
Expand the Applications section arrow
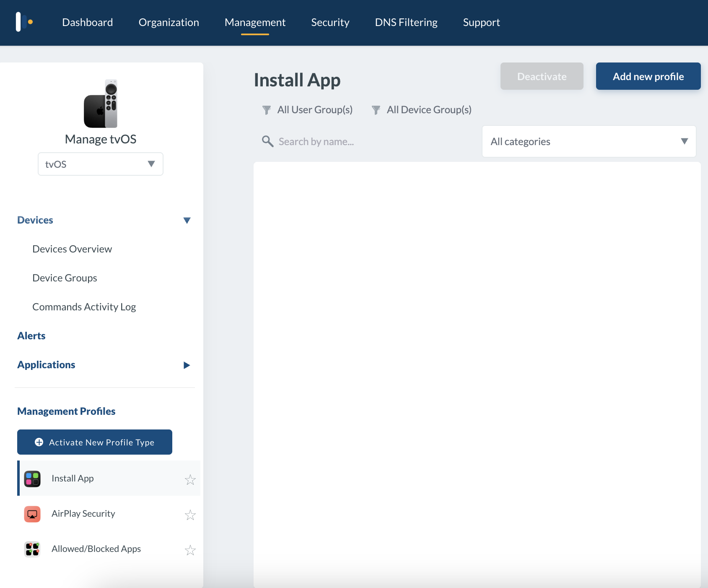pyautogui.click(x=187, y=365)
